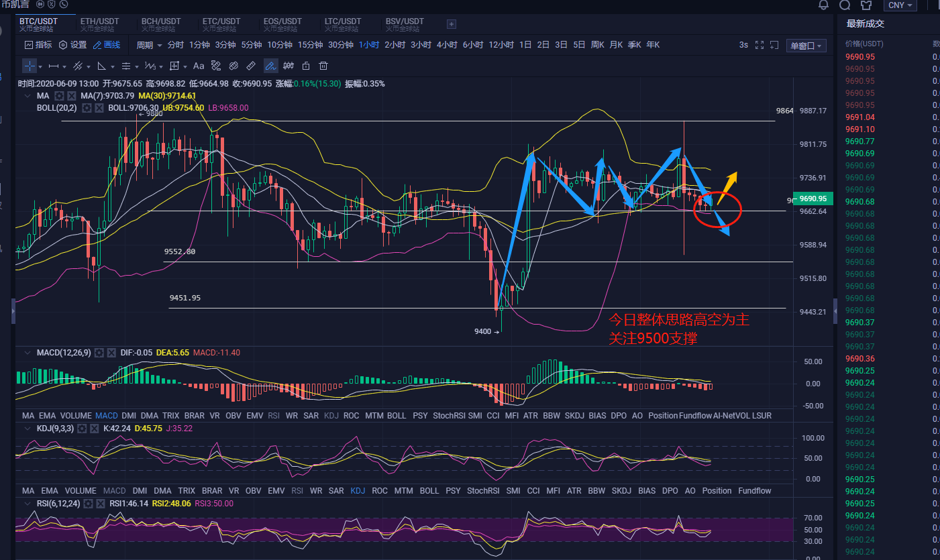The width and height of the screenshot is (940, 560).
Task: Select the ruler measure tool
Action: pos(251,66)
